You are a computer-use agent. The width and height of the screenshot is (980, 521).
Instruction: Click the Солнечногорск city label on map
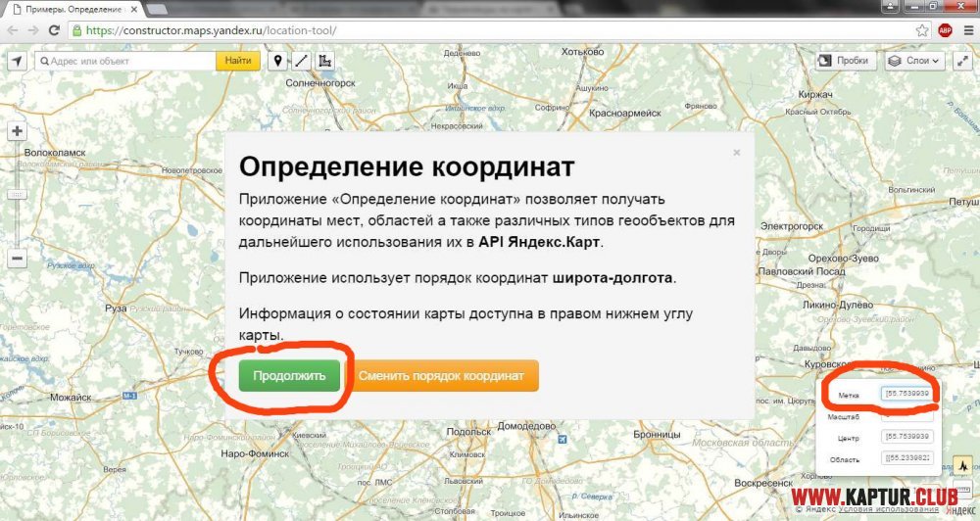[x=320, y=83]
